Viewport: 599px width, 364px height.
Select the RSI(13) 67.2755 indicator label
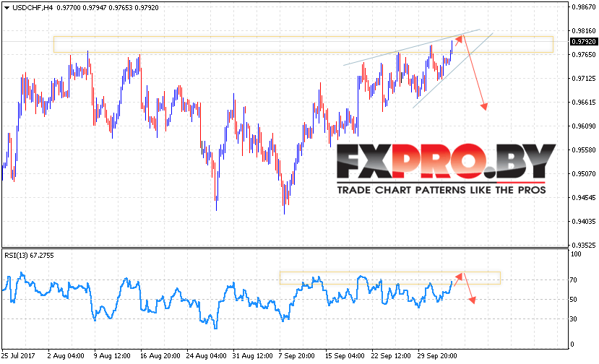[x=29, y=256]
